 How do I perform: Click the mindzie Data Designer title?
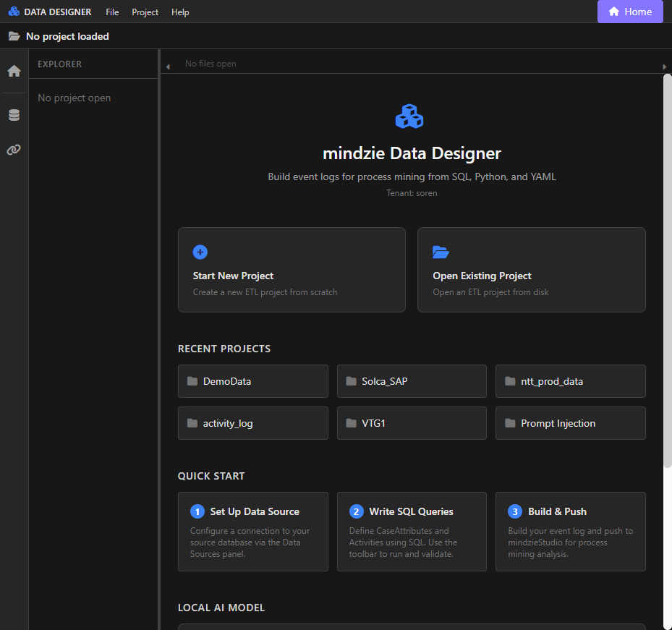tap(412, 153)
